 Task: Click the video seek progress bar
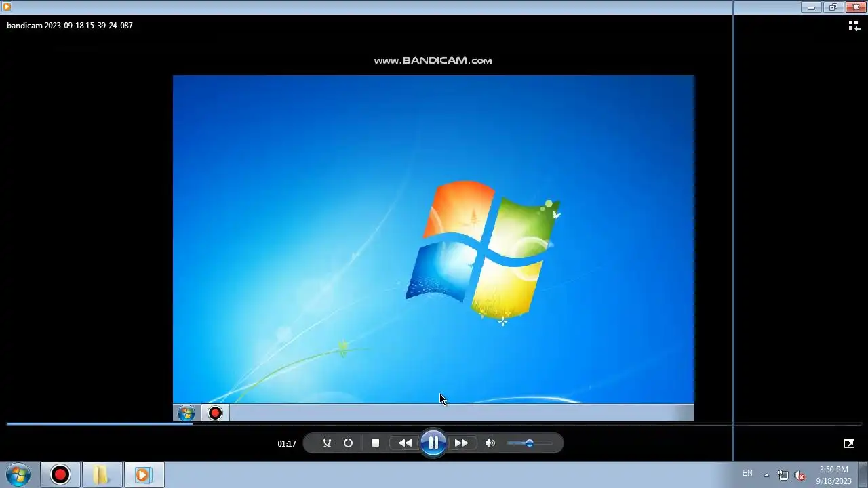click(x=434, y=424)
